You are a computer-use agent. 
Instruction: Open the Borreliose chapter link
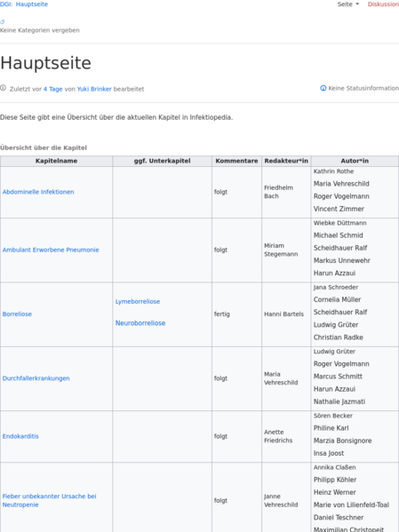click(x=17, y=314)
